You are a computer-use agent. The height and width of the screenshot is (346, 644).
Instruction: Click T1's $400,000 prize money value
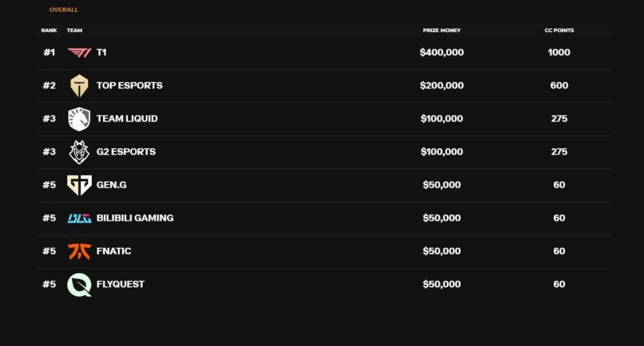click(x=441, y=53)
